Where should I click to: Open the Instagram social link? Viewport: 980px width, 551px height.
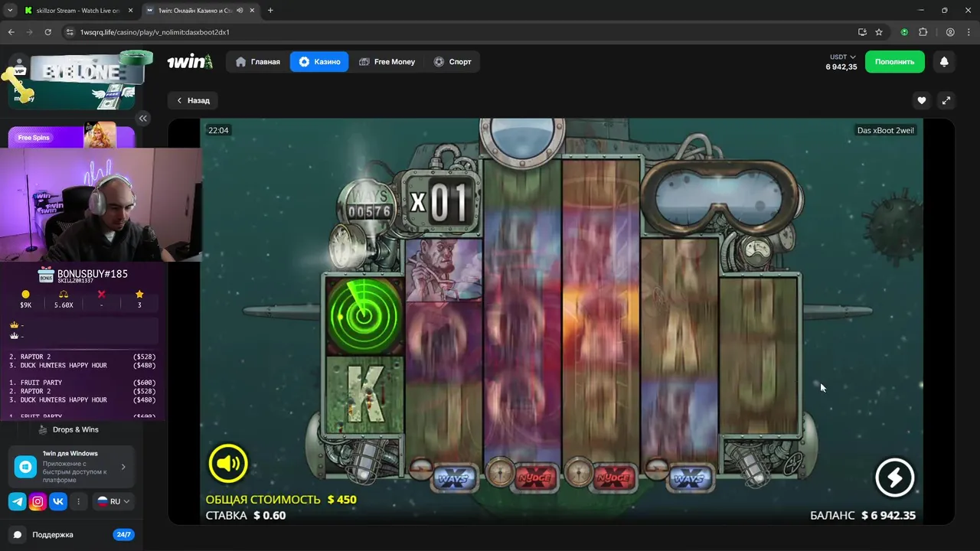(38, 502)
